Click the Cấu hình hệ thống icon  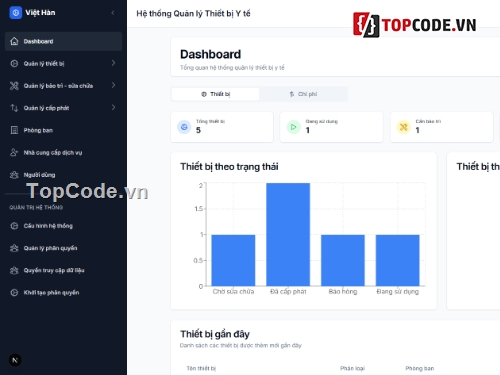(x=14, y=226)
